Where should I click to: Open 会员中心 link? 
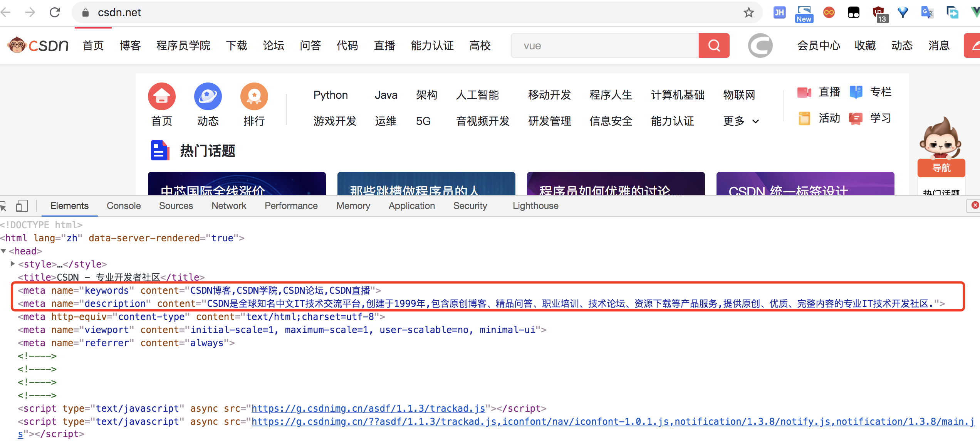(819, 45)
